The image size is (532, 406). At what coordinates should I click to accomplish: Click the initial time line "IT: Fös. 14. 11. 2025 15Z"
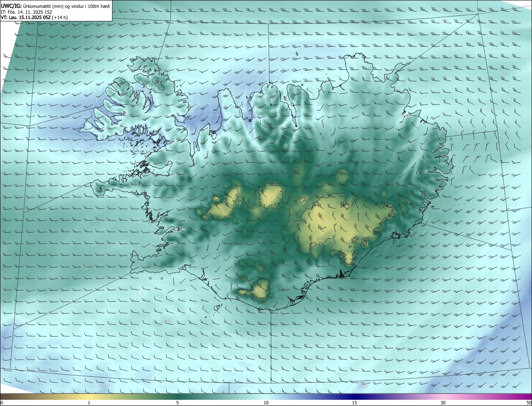(26, 12)
